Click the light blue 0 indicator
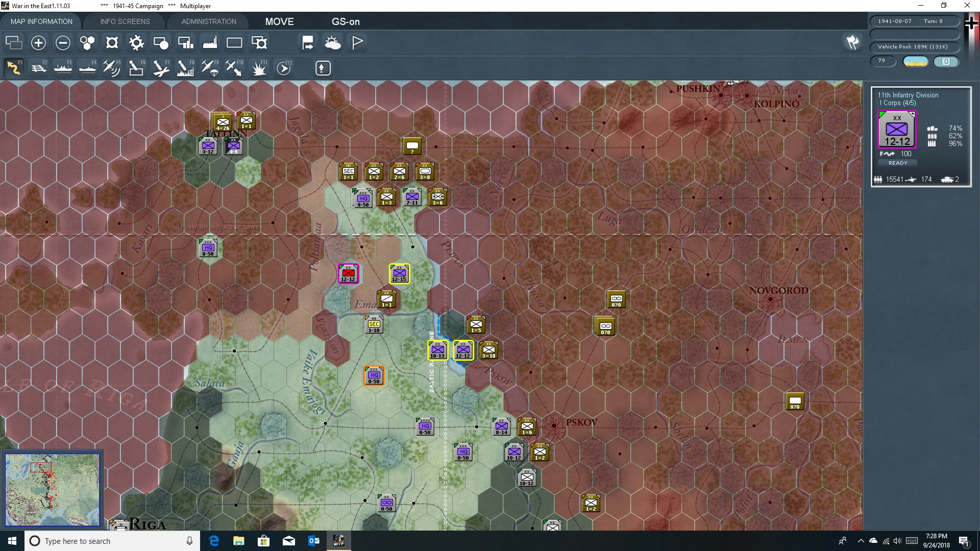Image resolution: width=980 pixels, height=551 pixels. click(x=946, y=61)
